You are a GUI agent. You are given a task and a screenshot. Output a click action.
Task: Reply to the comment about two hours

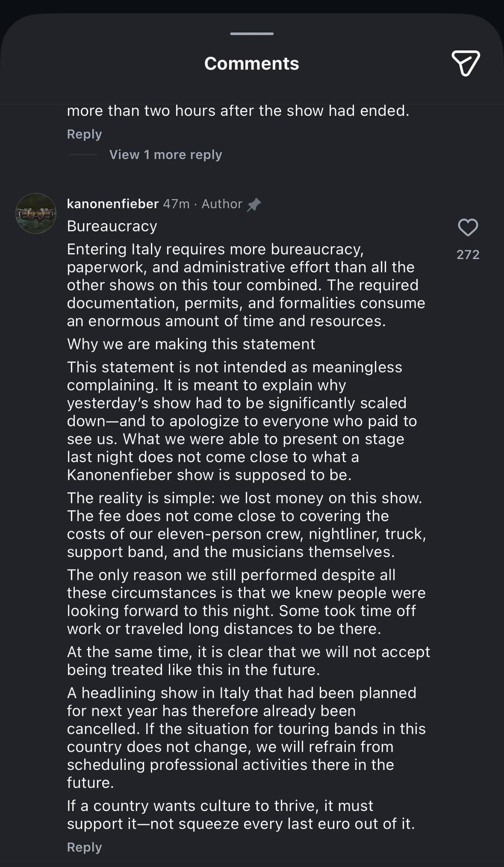click(x=84, y=134)
